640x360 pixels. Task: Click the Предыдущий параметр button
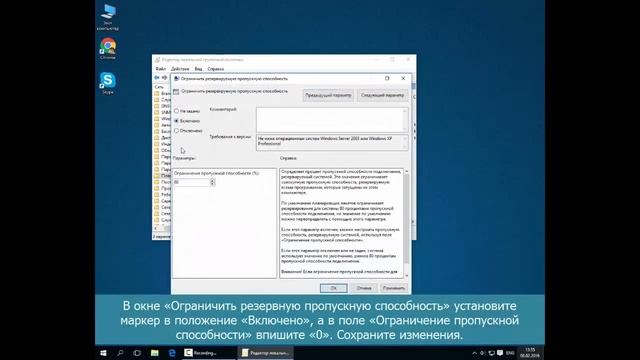coord(328,95)
